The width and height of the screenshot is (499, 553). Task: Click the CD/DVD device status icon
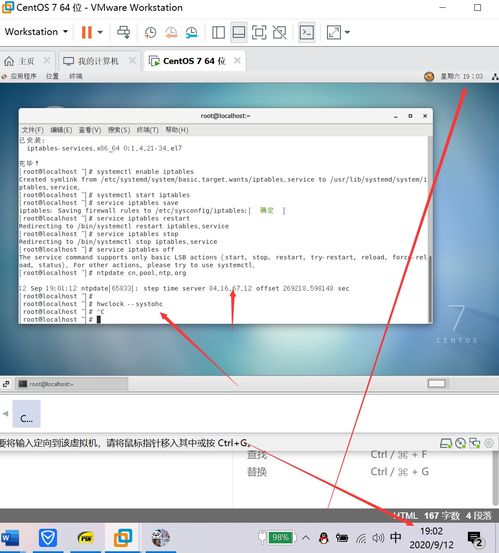click(460, 443)
